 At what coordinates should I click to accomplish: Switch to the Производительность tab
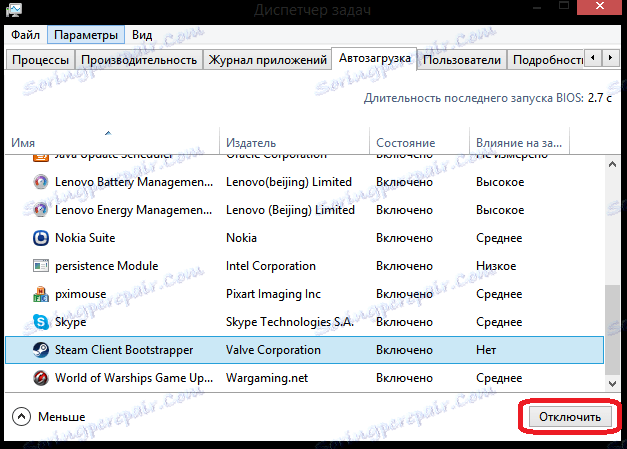[139, 60]
